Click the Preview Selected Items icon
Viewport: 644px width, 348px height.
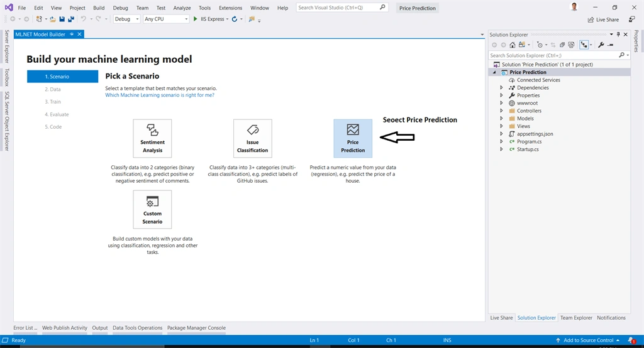611,45
